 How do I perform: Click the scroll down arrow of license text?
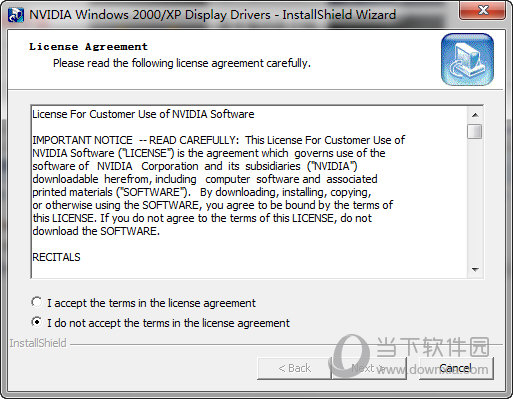(x=475, y=269)
